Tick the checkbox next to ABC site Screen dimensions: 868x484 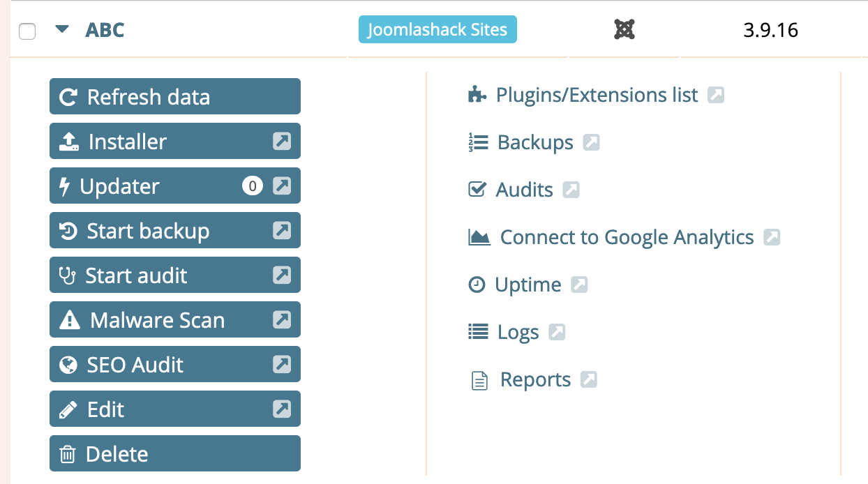27,31
